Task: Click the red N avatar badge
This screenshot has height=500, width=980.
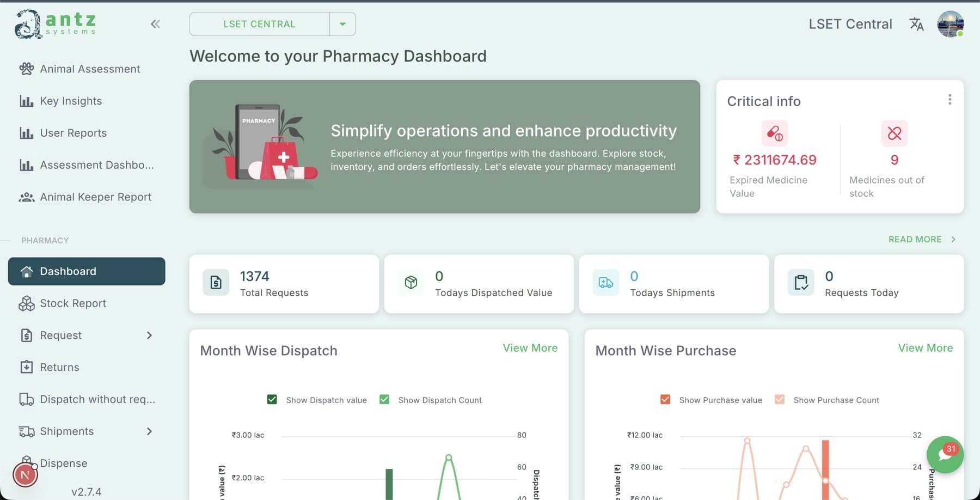Action: 25,475
